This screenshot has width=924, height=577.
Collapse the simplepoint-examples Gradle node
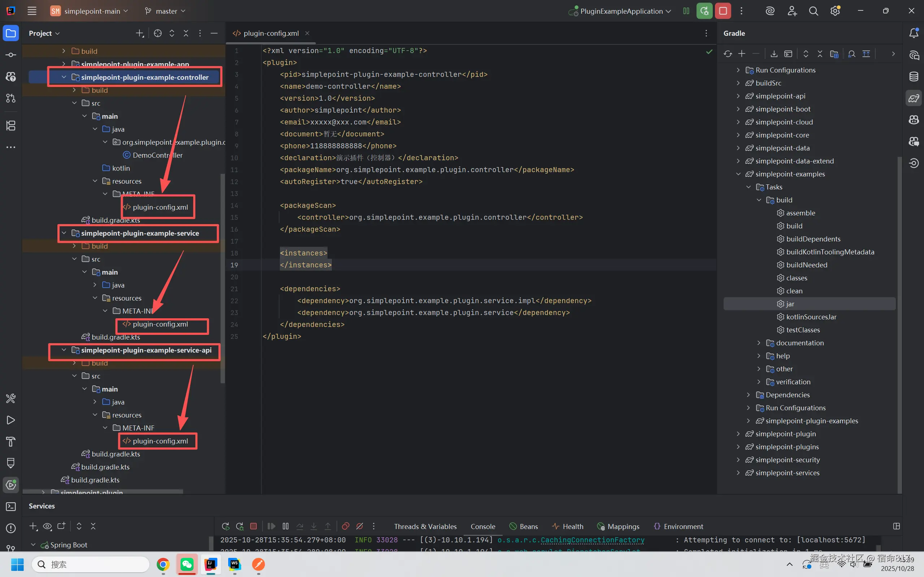coord(738,174)
